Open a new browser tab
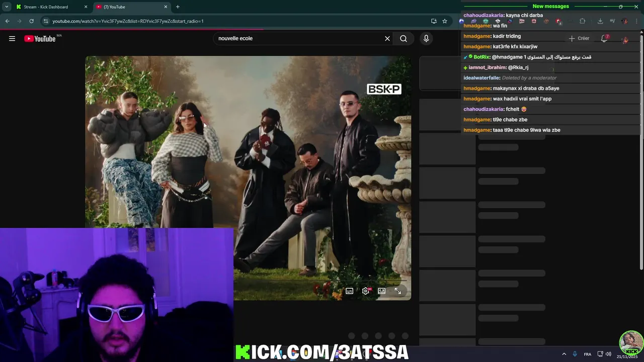Screen dimensions: 644x362 (178, 7)
